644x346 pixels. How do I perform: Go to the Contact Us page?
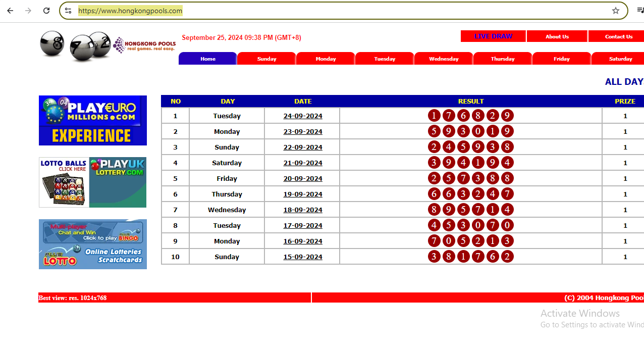click(x=618, y=36)
